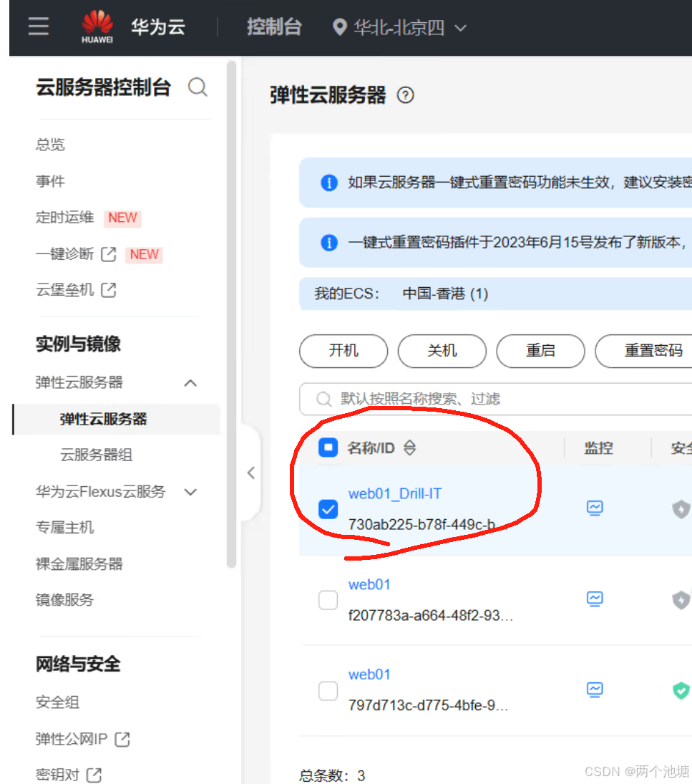Open 安全组 in sidebar

pyautogui.click(x=57, y=702)
